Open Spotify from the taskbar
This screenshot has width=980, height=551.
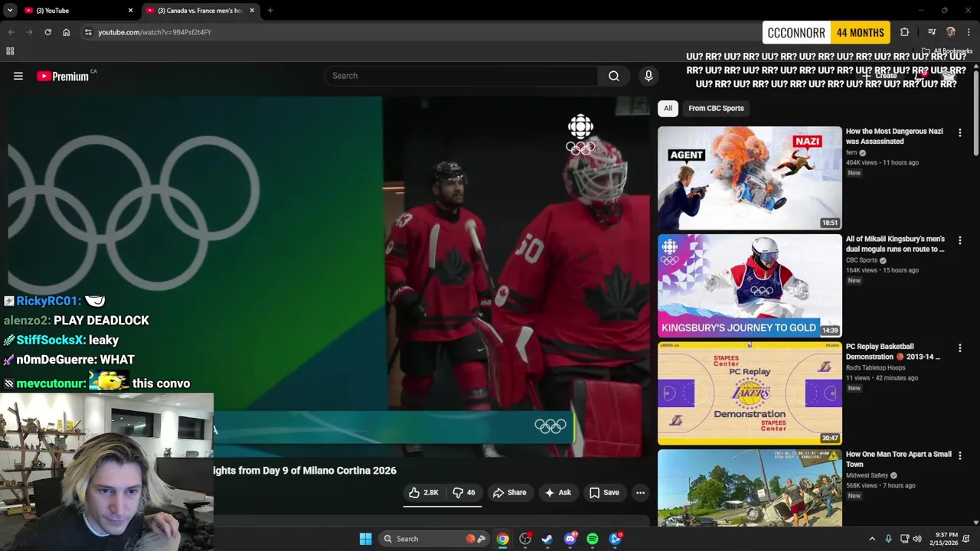(x=593, y=539)
